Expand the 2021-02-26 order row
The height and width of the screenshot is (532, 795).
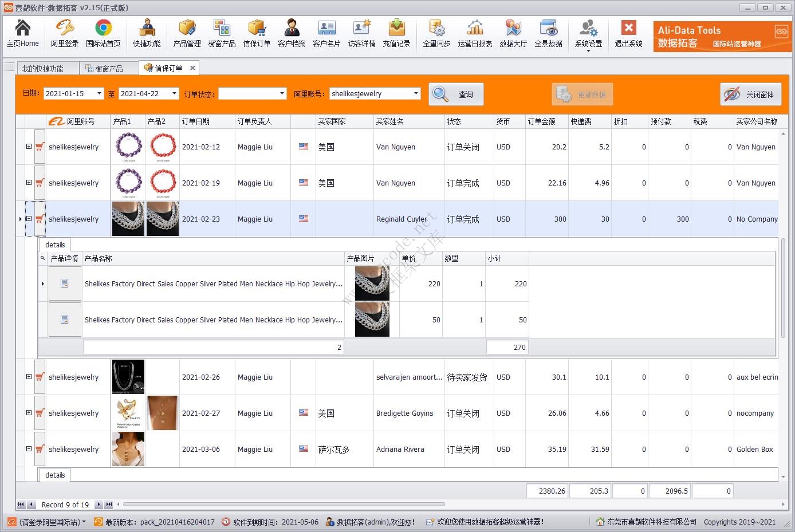pyautogui.click(x=29, y=377)
